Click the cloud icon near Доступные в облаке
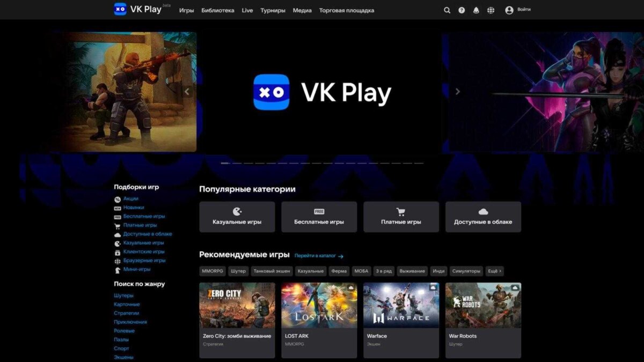This screenshot has width=644, height=362. click(118, 234)
